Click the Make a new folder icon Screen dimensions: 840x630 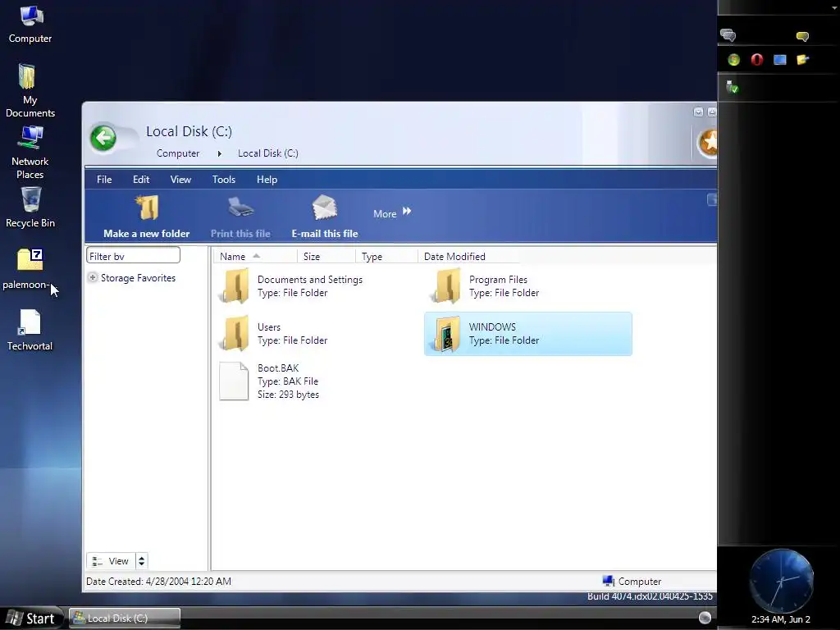tap(147, 208)
